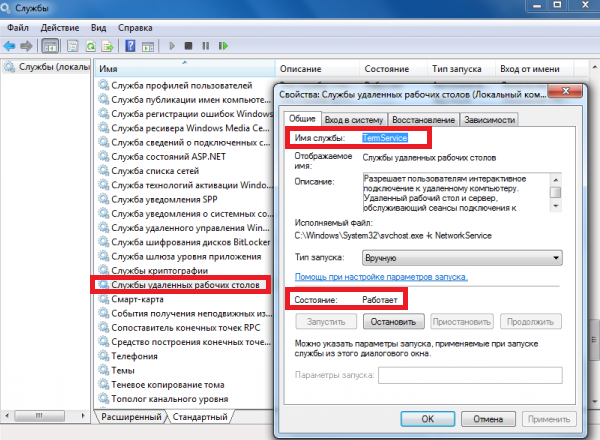Click the Restart service toolbar icon
This screenshot has width=600, height=440.
tap(223, 46)
